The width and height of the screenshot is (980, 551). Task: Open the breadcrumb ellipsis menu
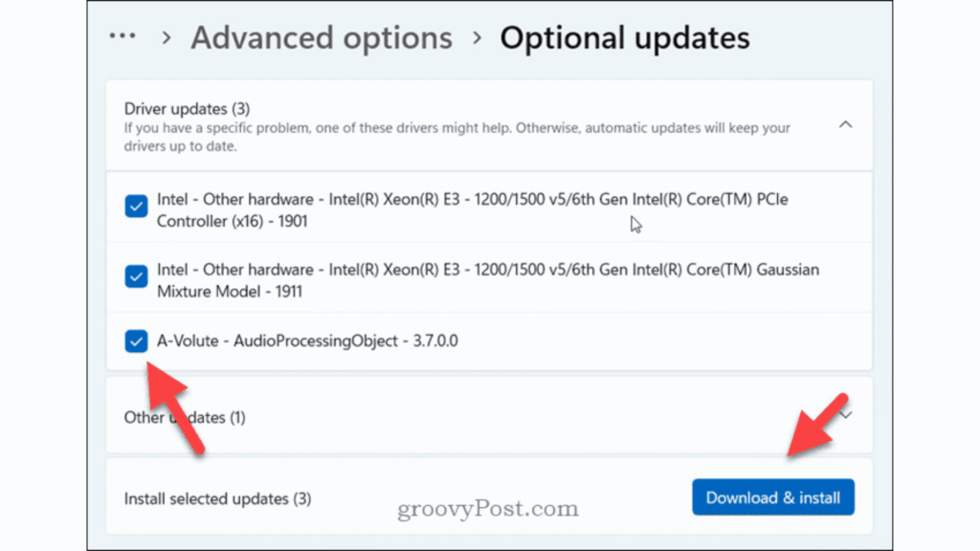pyautogui.click(x=122, y=35)
